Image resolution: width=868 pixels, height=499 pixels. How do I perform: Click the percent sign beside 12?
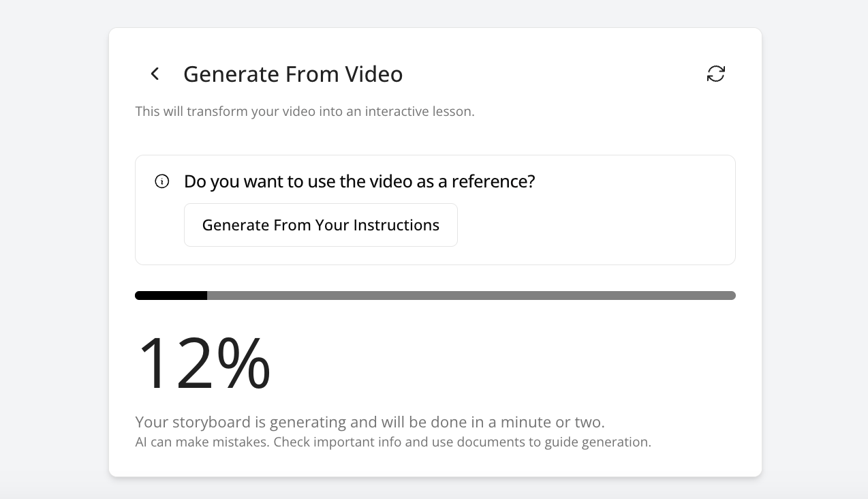[x=243, y=363]
